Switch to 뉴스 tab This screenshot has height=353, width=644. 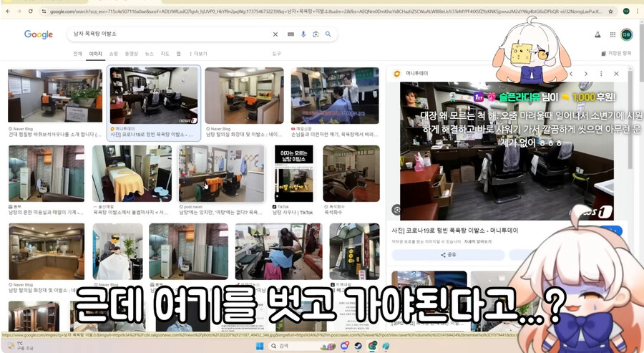click(150, 54)
